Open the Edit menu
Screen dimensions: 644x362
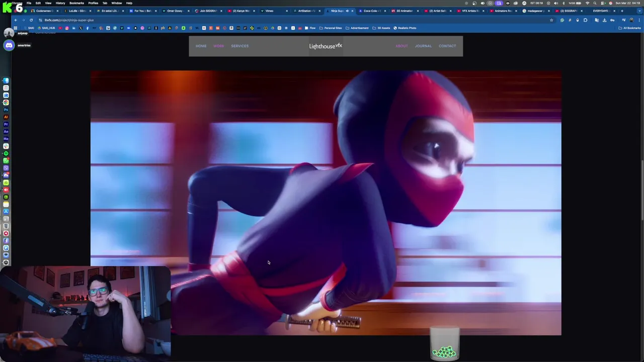[x=38, y=3]
